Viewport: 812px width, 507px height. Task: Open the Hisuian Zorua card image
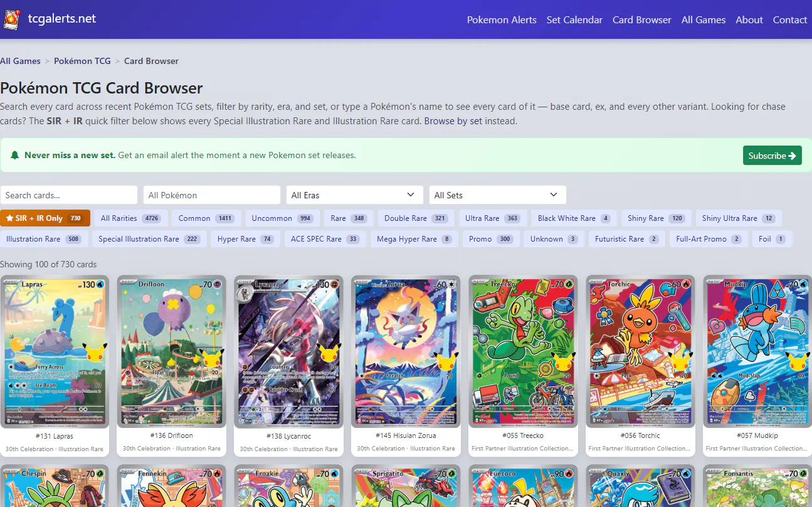point(406,351)
